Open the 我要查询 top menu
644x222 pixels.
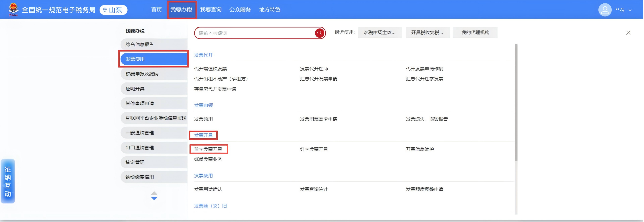click(x=211, y=10)
